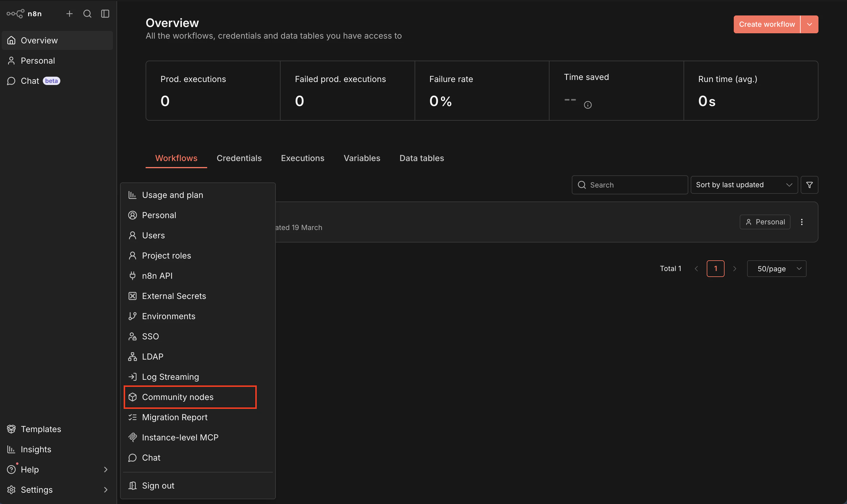Open the filter icon next to sort dropdown
Image resolution: width=847 pixels, height=504 pixels.
[810, 185]
